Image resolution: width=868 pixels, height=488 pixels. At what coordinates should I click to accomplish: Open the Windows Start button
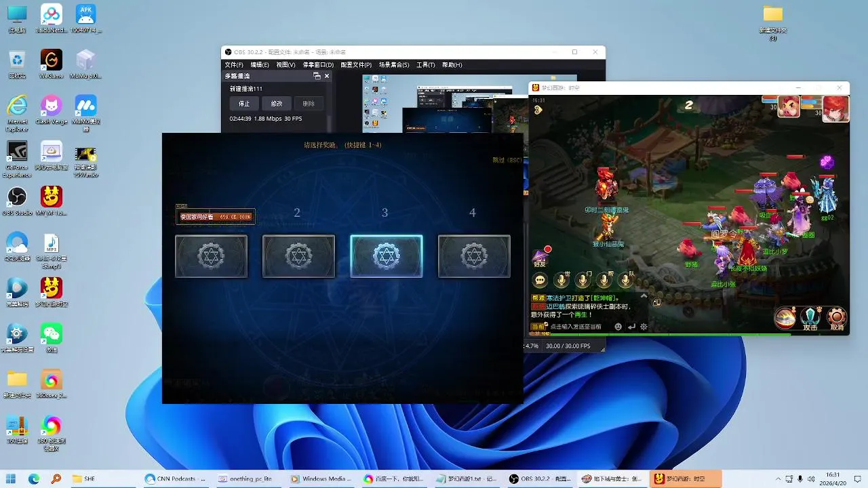pyautogui.click(x=12, y=479)
